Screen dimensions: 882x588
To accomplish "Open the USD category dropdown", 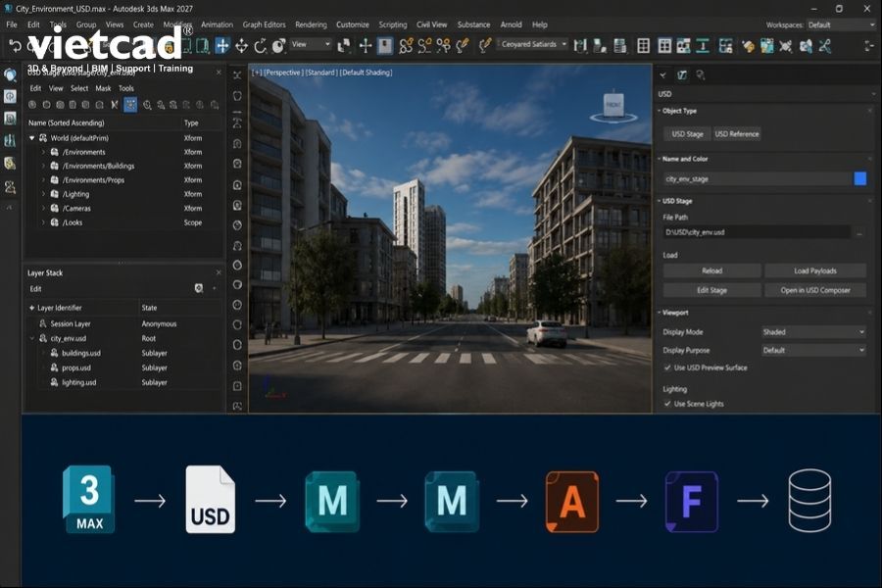I will pyautogui.click(x=766, y=94).
